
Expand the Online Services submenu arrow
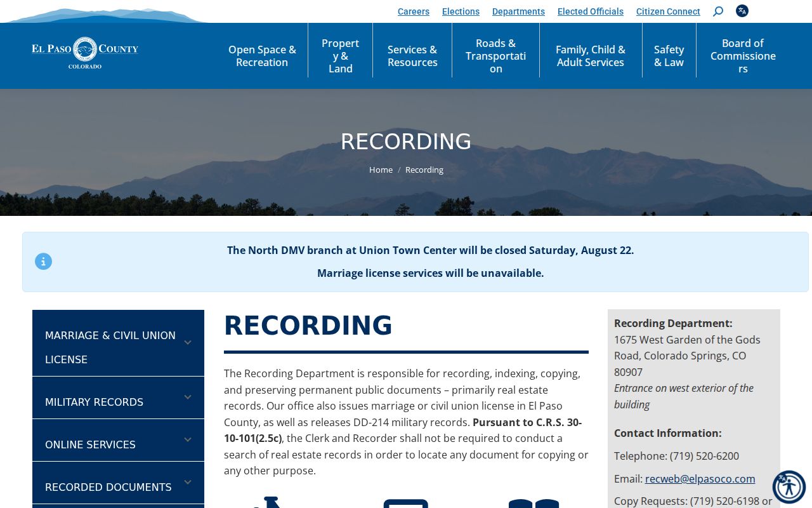coord(188,439)
